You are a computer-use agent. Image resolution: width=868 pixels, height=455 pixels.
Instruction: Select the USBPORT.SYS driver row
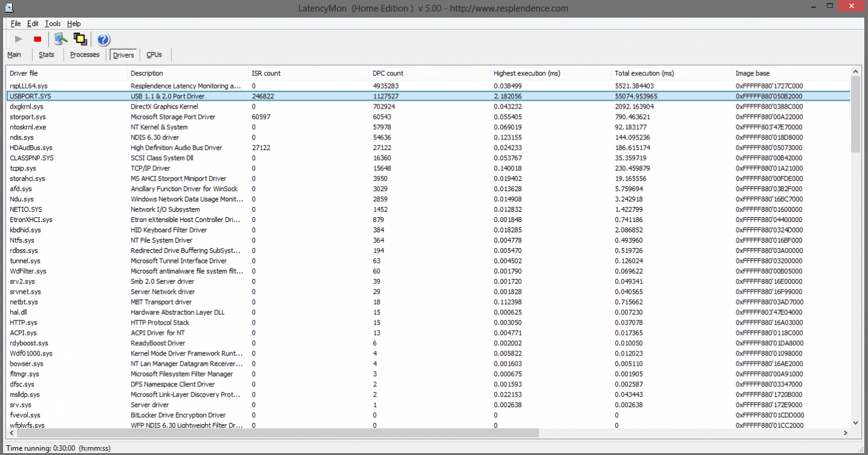pos(429,96)
